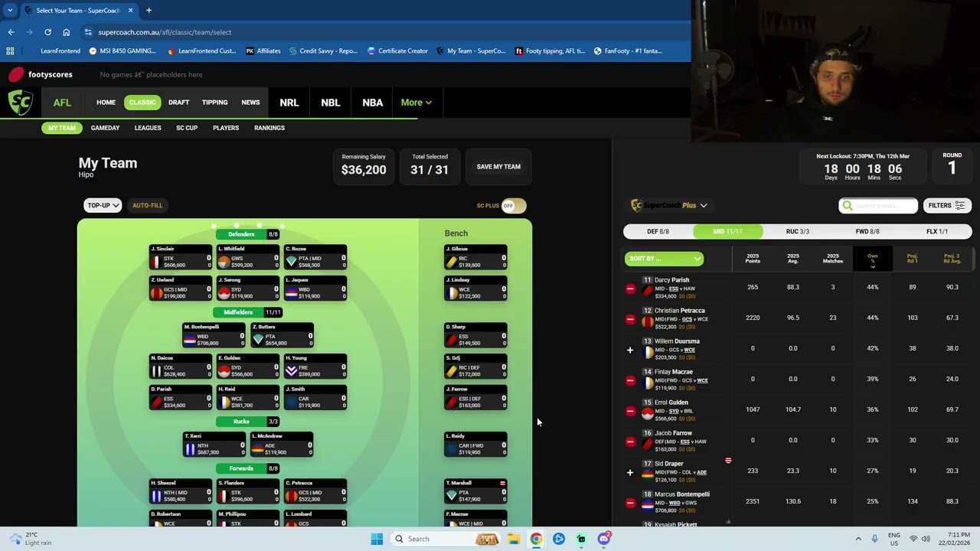Go to the browser home page icon
The width and height of the screenshot is (980, 551).
click(66, 32)
